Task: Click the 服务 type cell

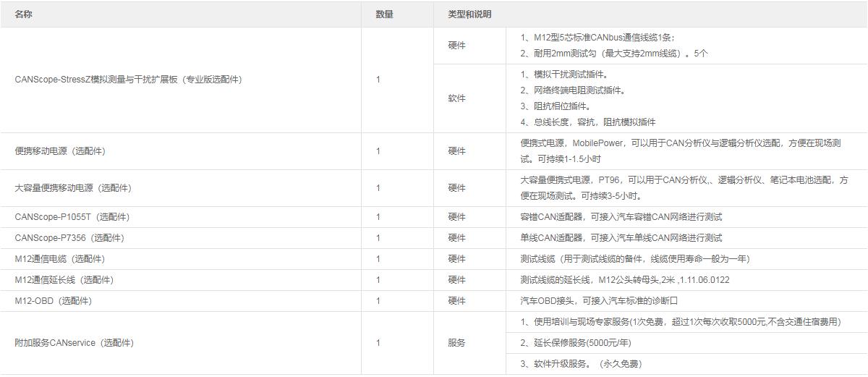Action: click(456, 343)
